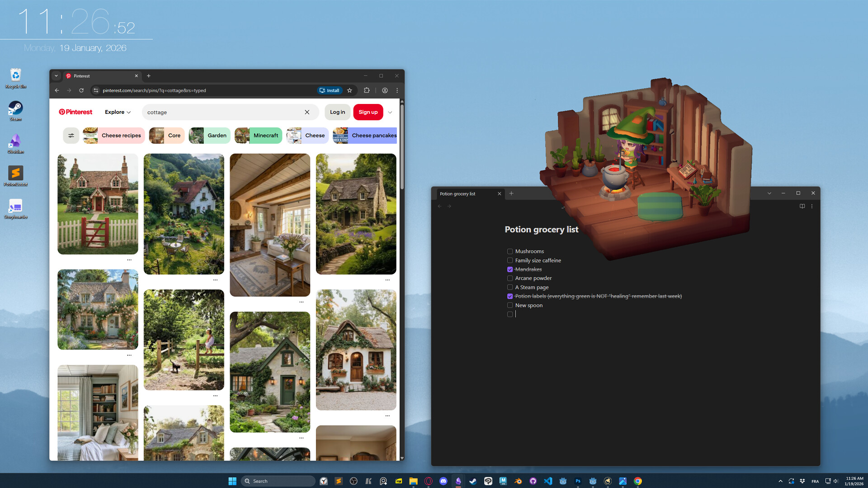This screenshot has width=868, height=488.
Task: Open Pinterest's search filter sliders icon
Action: point(71,135)
